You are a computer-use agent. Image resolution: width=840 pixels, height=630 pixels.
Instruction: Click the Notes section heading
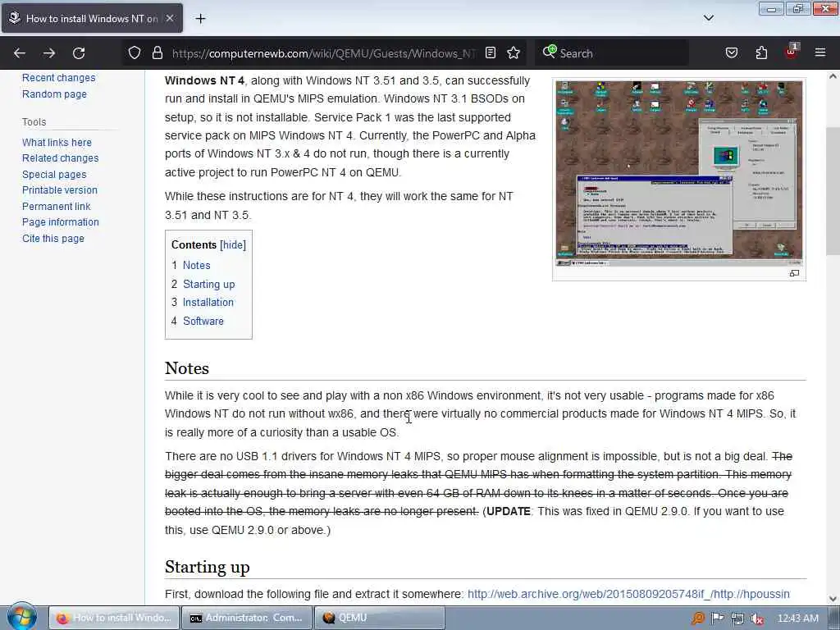click(x=187, y=368)
